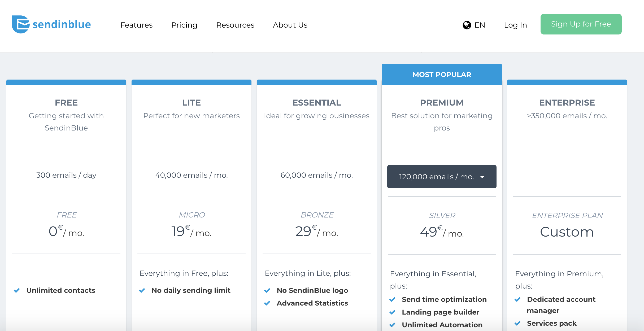
Task: Click checkmark beside No SendinBlue logo
Action: [x=267, y=290]
